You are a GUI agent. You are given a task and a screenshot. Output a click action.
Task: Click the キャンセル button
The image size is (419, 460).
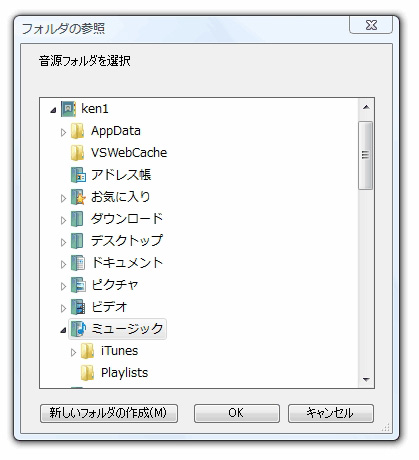331,413
